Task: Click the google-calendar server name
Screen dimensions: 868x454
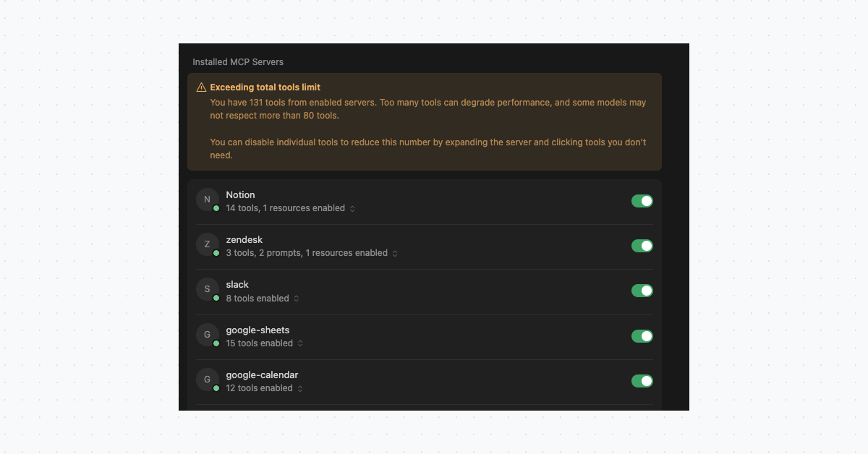Action: 262,375
